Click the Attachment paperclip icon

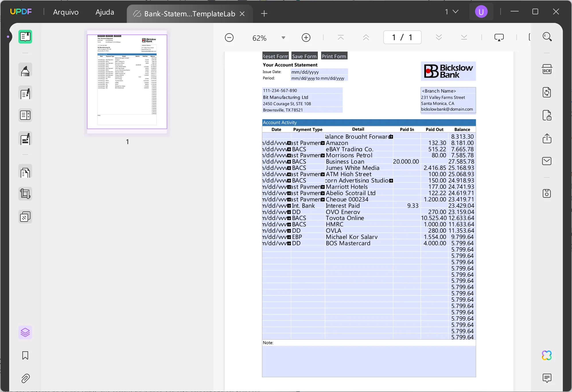point(24,378)
